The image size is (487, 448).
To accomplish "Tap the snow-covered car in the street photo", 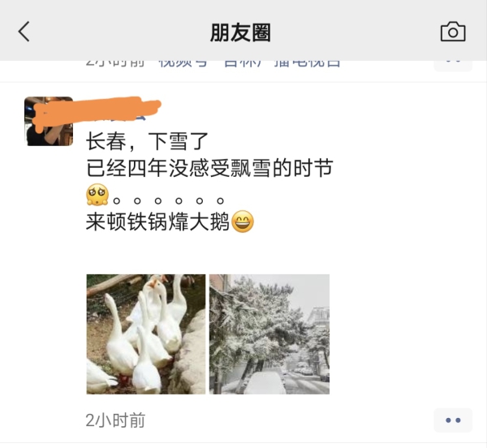I will (x=265, y=382).
